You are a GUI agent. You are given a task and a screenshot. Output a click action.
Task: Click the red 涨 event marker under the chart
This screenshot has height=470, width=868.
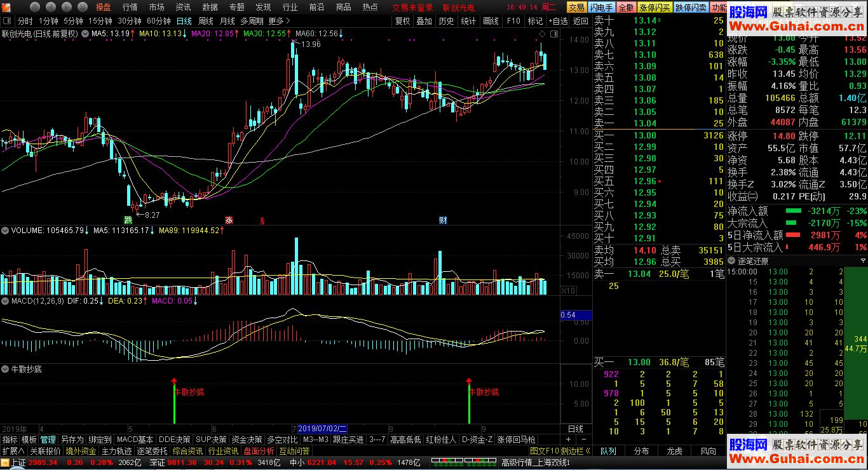point(229,220)
